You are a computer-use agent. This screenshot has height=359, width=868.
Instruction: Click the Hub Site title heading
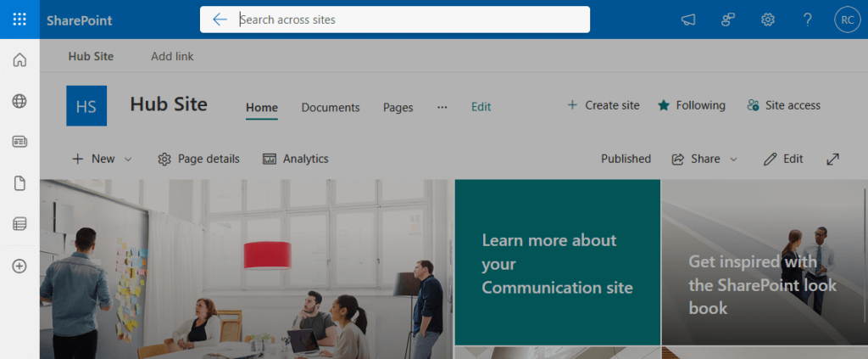169,104
